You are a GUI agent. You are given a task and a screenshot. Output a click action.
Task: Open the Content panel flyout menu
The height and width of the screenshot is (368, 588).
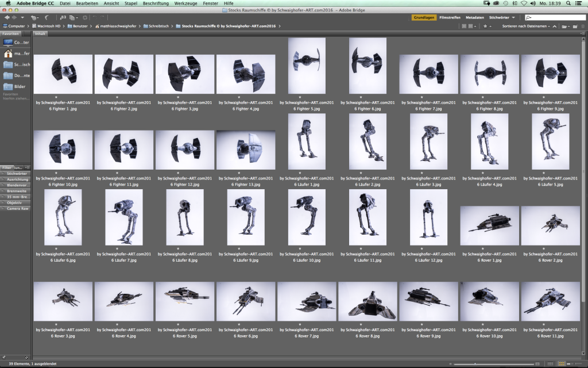click(583, 33)
